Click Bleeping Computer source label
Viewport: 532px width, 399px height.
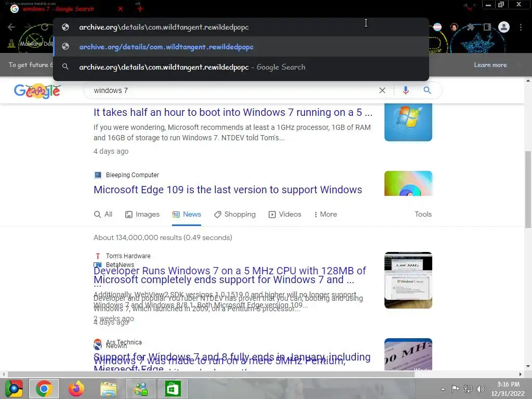coord(132,175)
